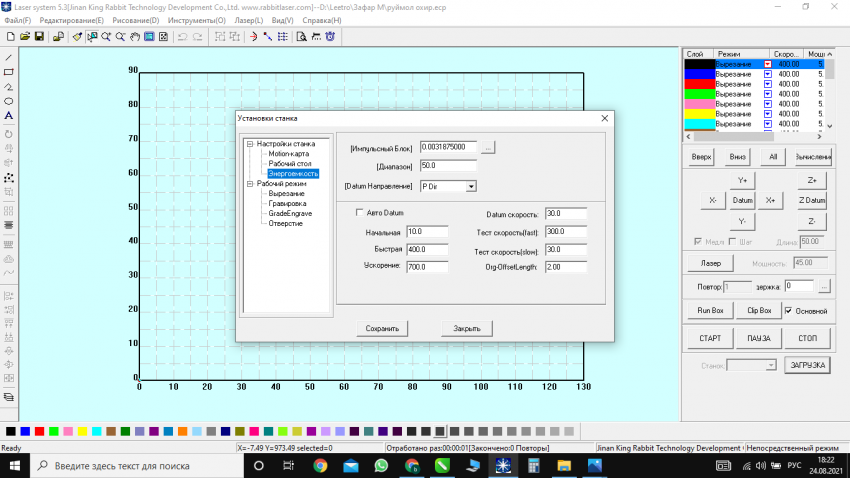Toggle the Основной checkbox
Image resolution: width=850 pixels, height=478 pixels.
pos(789,311)
